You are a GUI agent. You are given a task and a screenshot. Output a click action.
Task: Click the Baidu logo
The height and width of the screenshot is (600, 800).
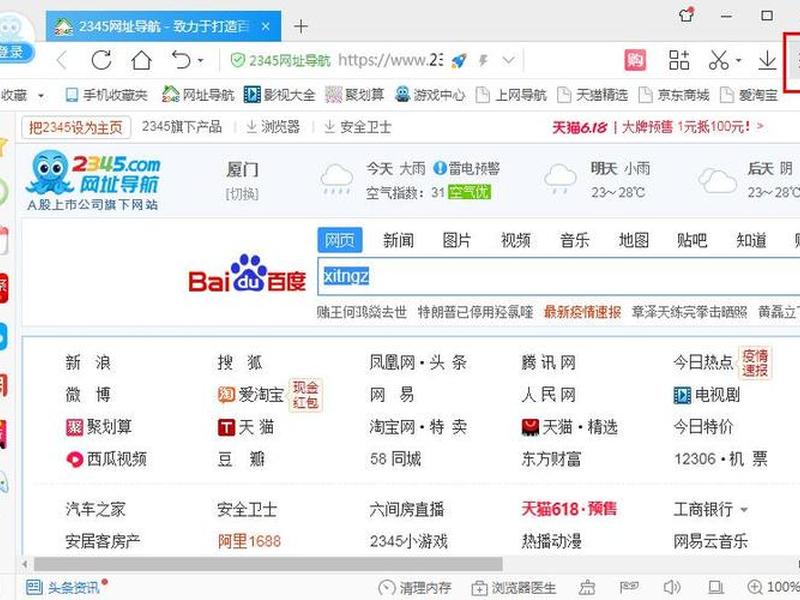[247, 274]
